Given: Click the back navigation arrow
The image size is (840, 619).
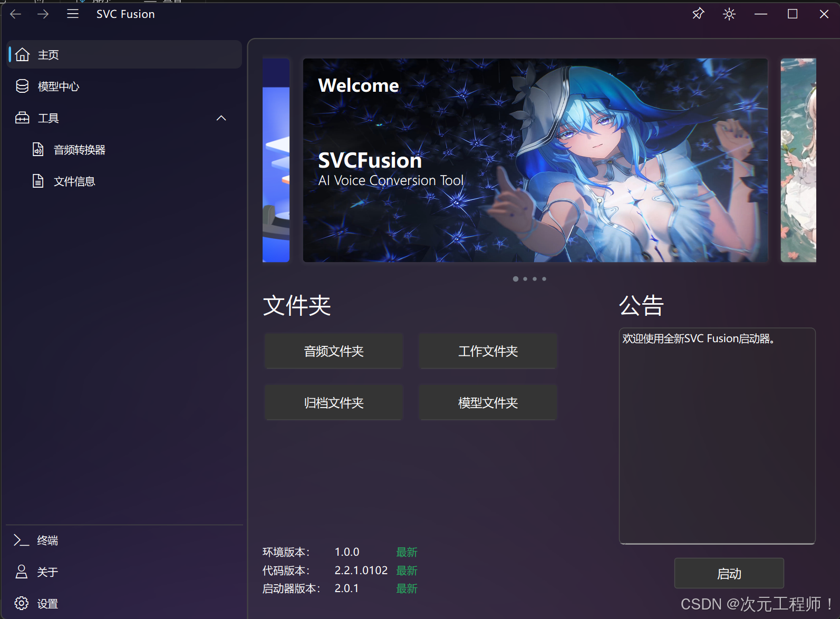Looking at the screenshot, I should coord(16,14).
